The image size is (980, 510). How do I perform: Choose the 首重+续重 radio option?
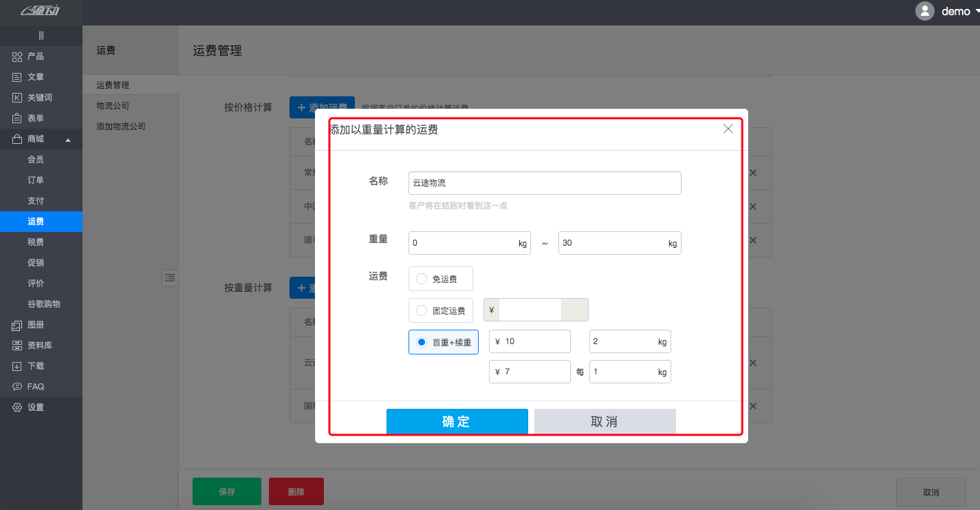pos(422,342)
